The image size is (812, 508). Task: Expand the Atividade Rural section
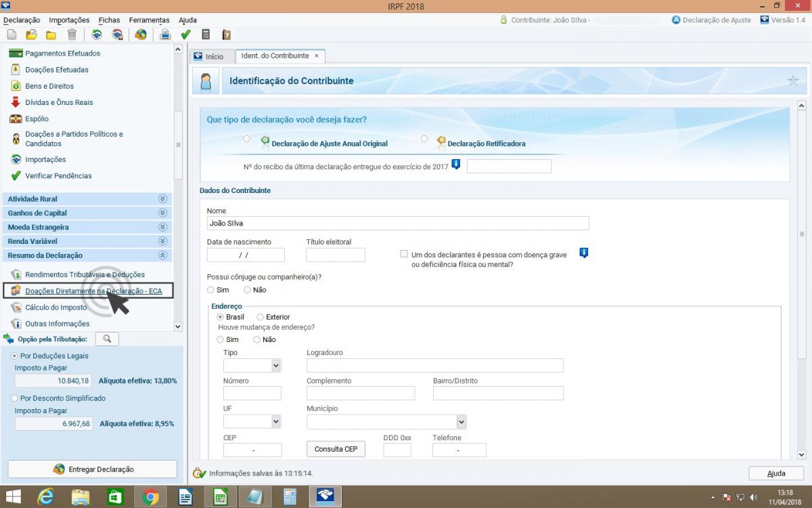[x=162, y=199]
